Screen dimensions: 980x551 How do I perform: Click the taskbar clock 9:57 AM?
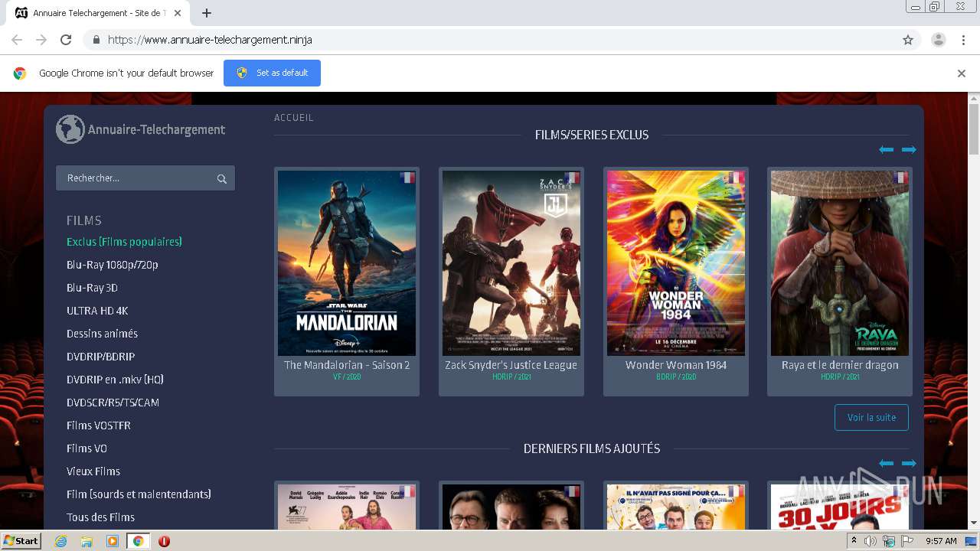pos(941,541)
